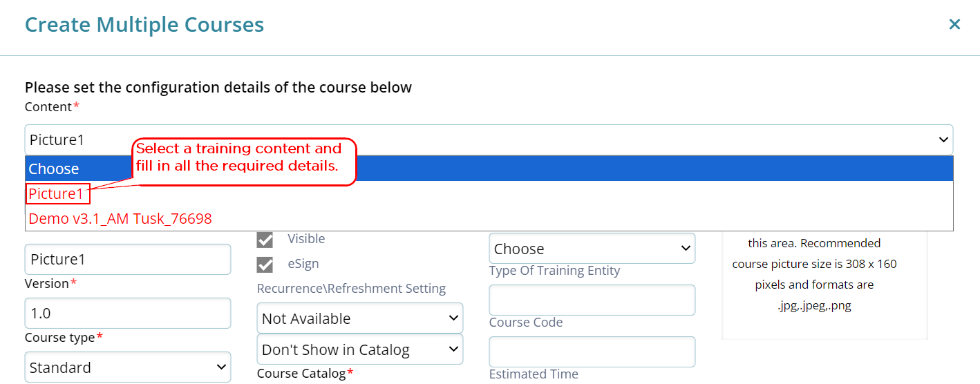Click the eSign label text
980x384 pixels.
(303, 264)
